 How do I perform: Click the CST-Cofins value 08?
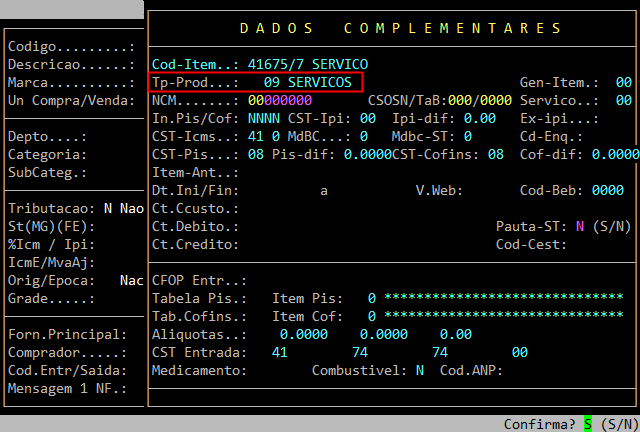[x=496, y=154]
